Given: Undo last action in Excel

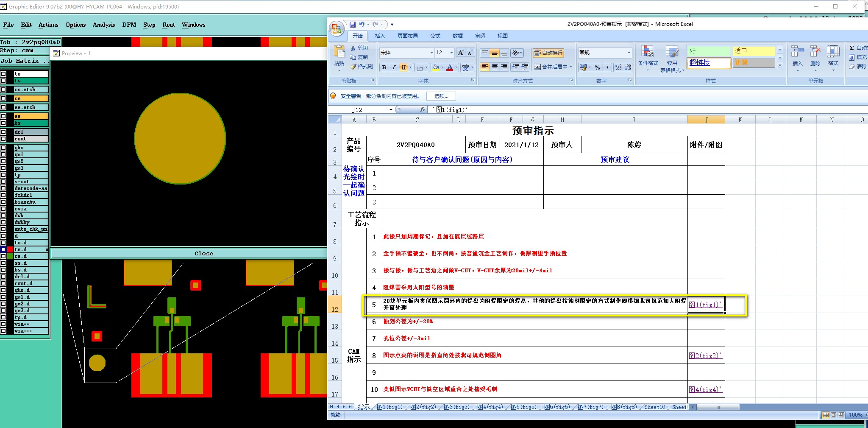Looking at the screenshot, I should (362, 25).
